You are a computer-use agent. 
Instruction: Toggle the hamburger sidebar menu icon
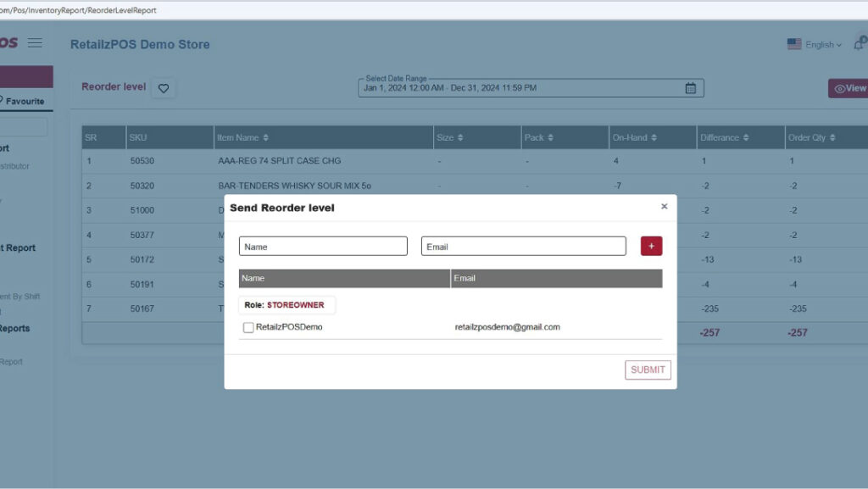[x=35, y=43]
